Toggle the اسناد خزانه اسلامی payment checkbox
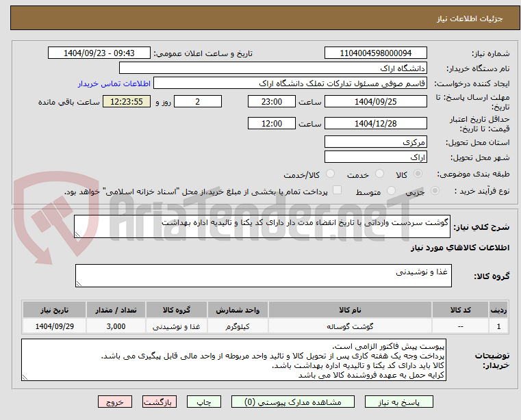Image resolution: width=521 pixels, height=420 pixels. point(337,190)
